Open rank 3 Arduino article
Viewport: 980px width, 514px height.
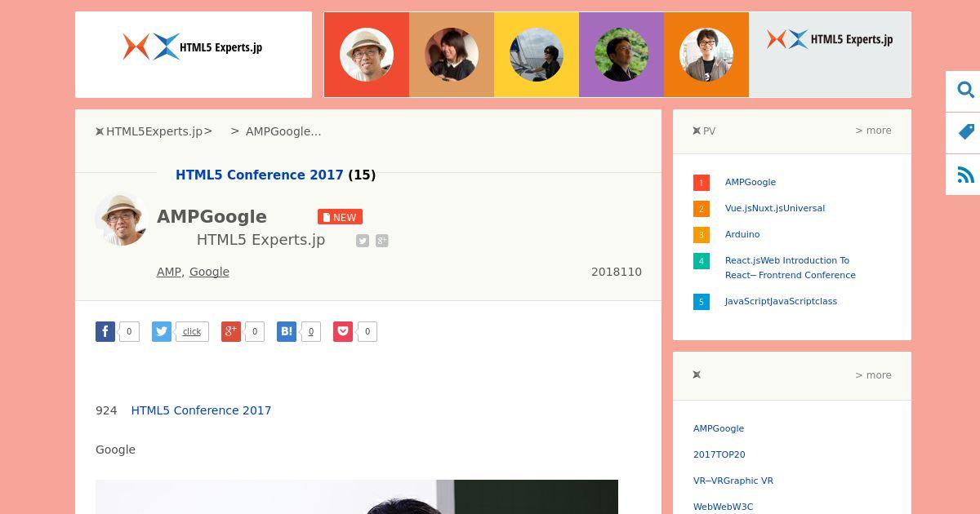coord(742,234)
